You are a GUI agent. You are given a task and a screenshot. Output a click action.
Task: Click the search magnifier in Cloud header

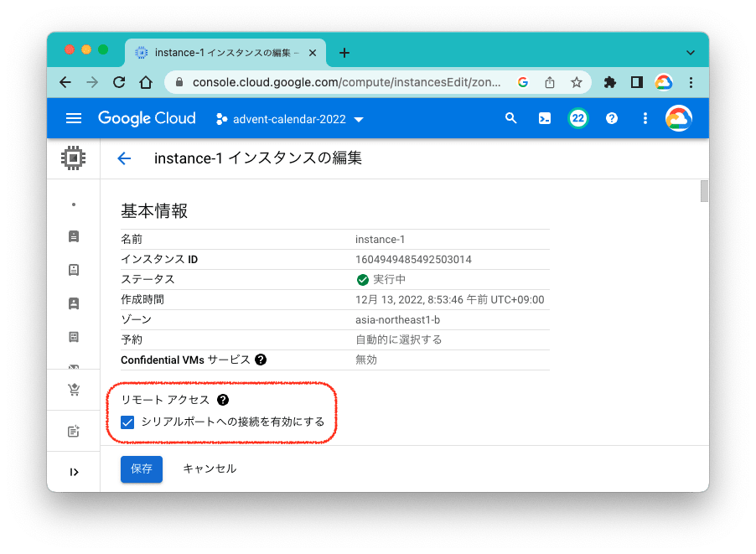point(510,118)
